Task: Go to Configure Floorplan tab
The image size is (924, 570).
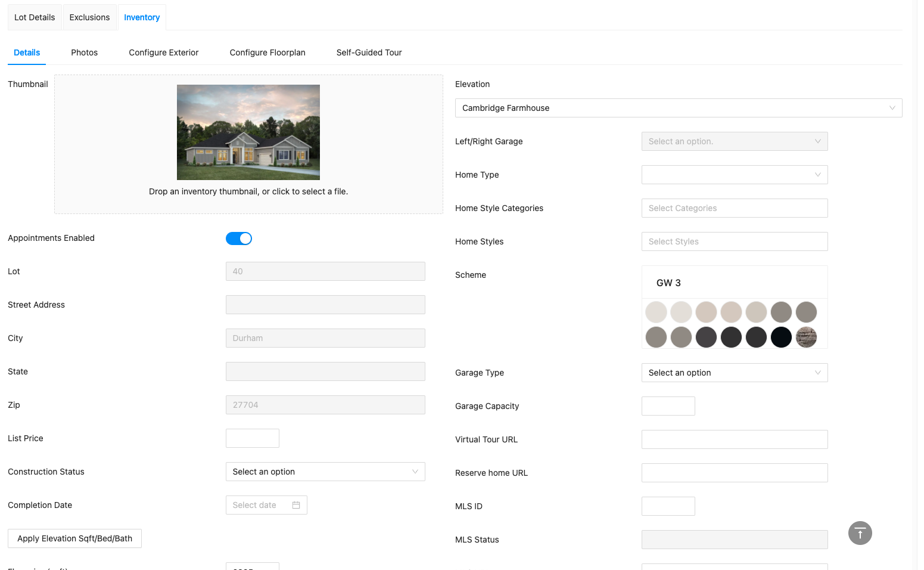Action: [267, 52]
